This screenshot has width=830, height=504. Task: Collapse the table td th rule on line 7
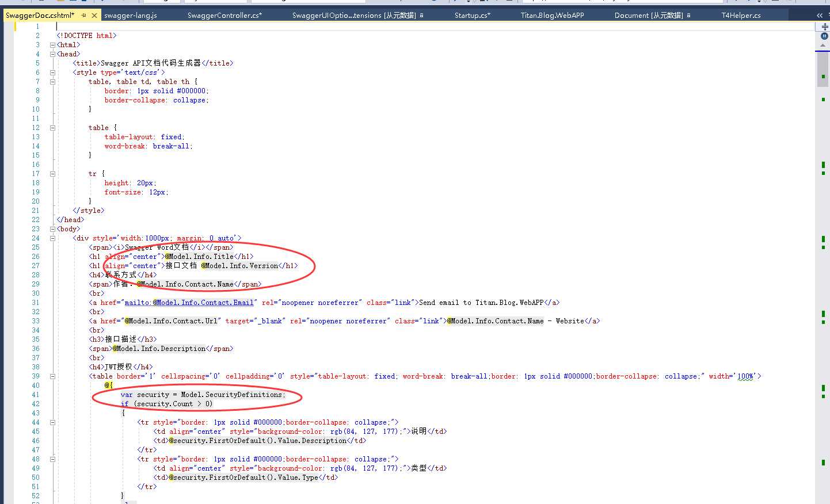(x=52, y=82)
